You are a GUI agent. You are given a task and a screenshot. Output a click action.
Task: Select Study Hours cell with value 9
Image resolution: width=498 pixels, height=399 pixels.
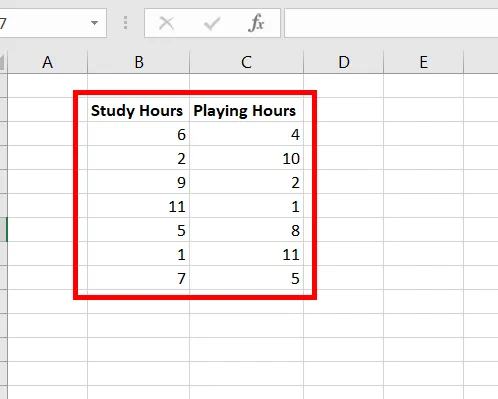pos(139,182)
